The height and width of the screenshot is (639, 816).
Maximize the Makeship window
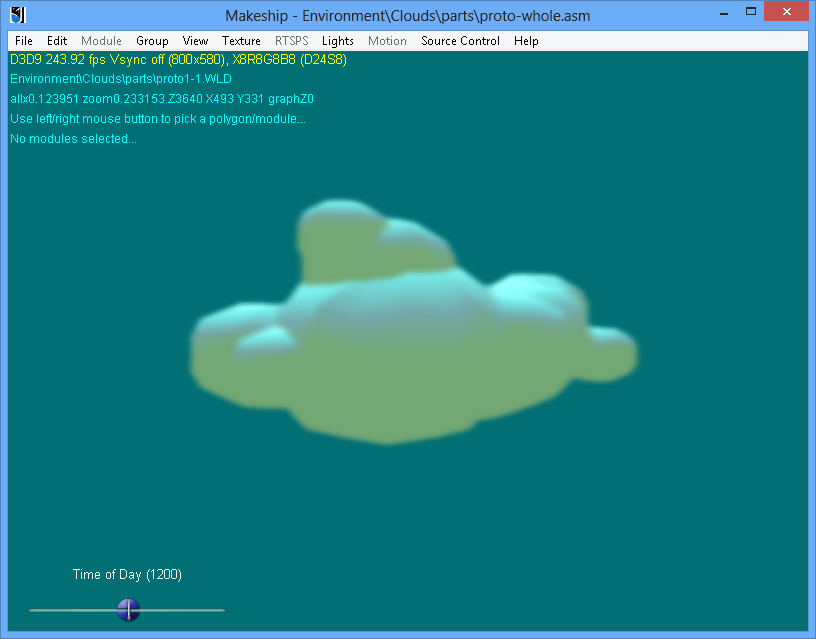[750, 12]
